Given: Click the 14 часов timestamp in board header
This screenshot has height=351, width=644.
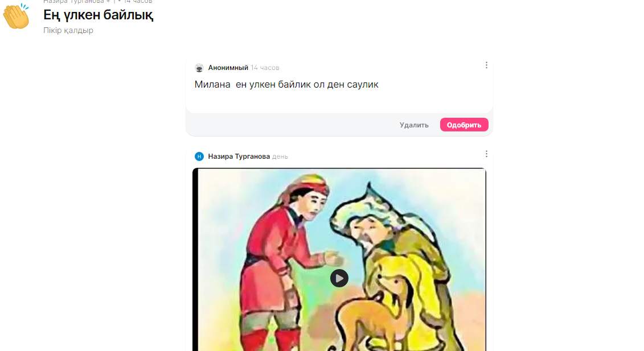Looking at the screenshot, I should (x=138, y=2).
